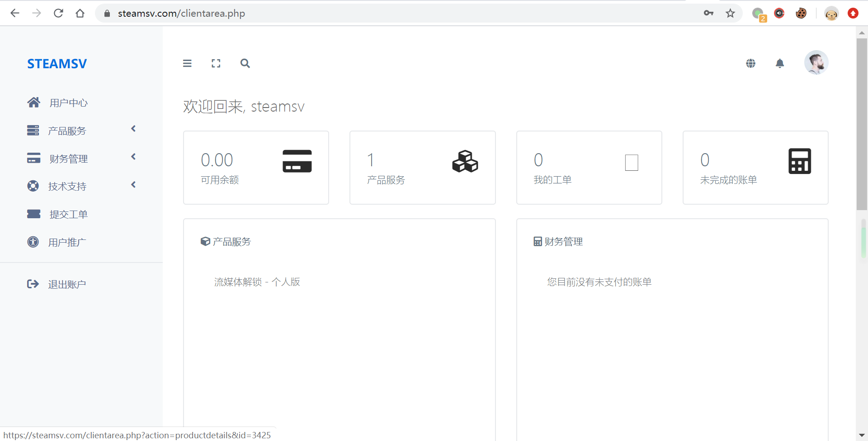Expand the 财务管理 sidebar chevron
The image size is (868, 441).
[133, 157]
